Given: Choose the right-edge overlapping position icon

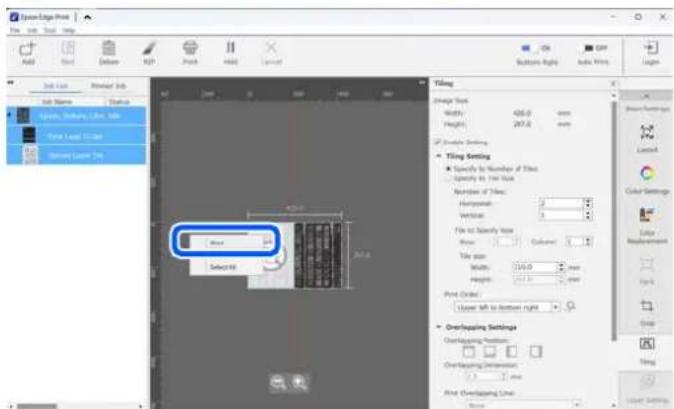Looking at the screenshot, I should click(536, 352).
